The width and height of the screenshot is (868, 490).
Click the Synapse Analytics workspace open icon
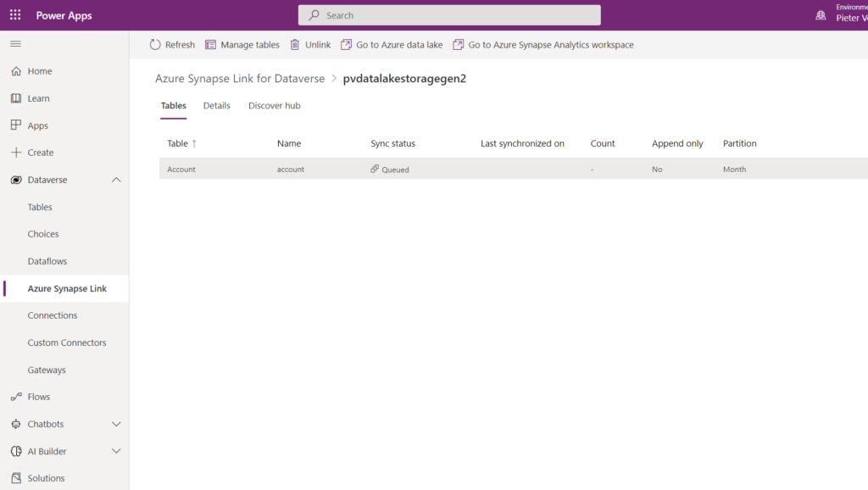[459, 44]
